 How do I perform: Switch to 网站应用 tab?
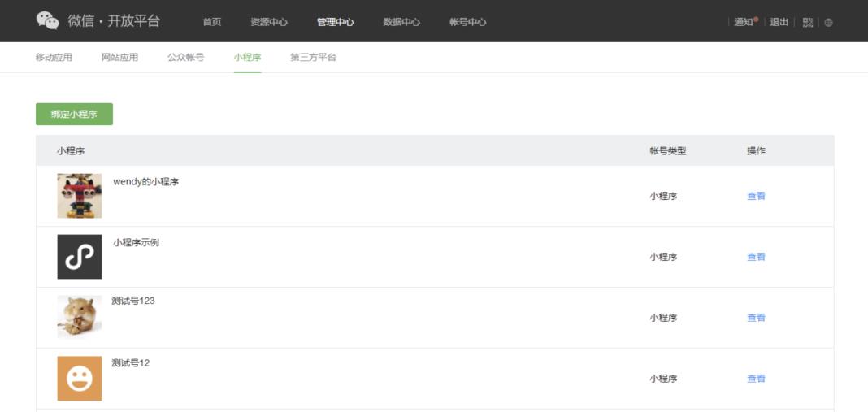click(119, 57)
